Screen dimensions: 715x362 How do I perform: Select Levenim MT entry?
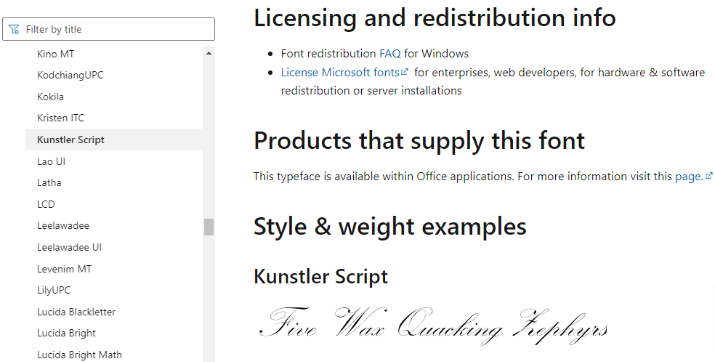64,269
